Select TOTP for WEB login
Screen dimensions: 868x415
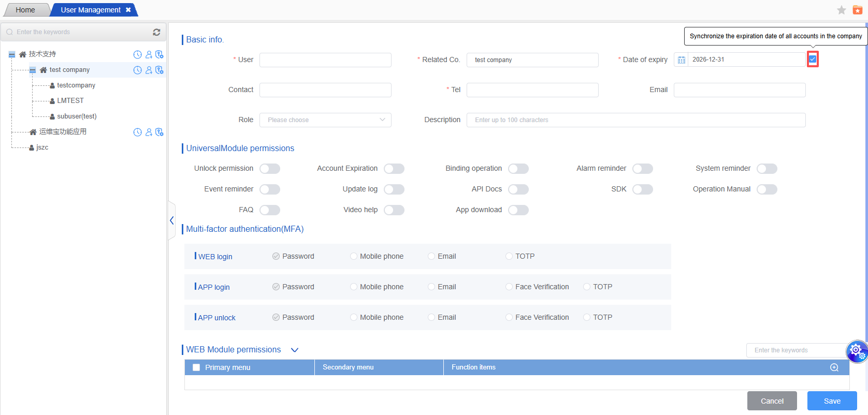coord(509,256)
